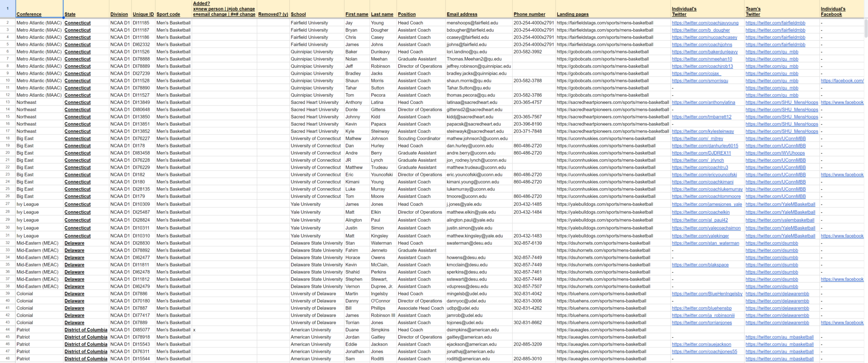
Task: Click the lori.landino@qu.edu email cell
Action: (x=479, y=52)
